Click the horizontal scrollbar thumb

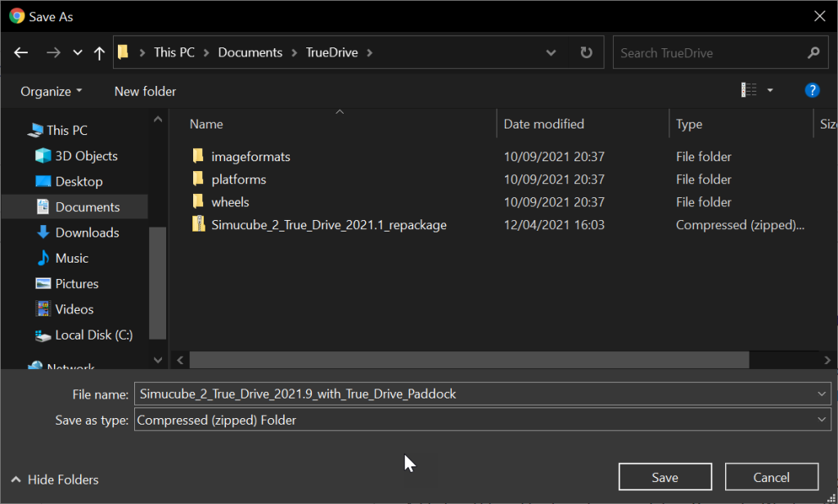click(x=469, y=360)
